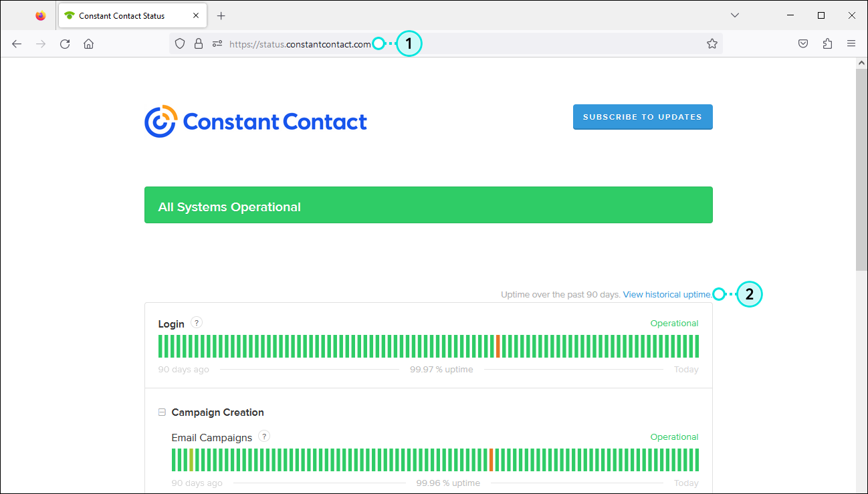The width and height of the screenshot is (868, 494).
Task: Click the Constant Contact logo
Action: 256,122
